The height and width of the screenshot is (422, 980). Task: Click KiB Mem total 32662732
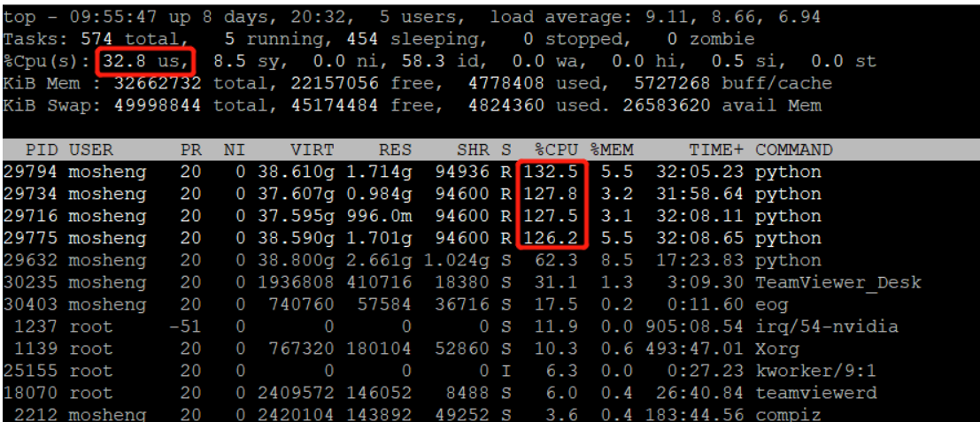tap(158, 84)
